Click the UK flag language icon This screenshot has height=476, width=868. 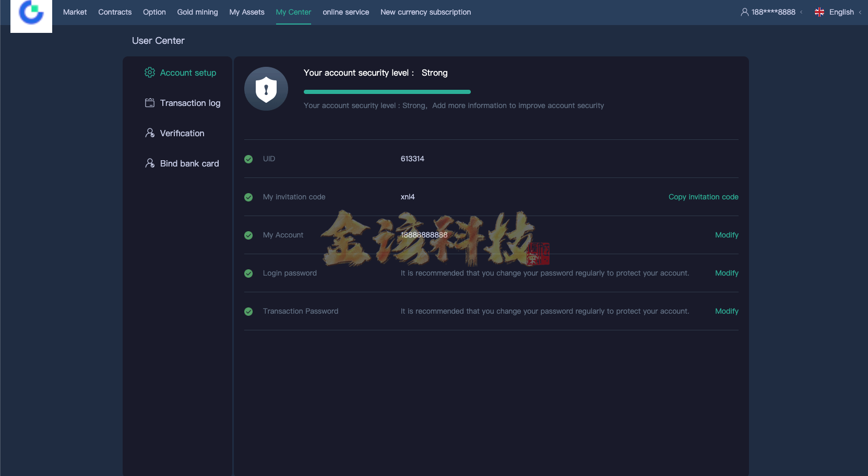819,11
